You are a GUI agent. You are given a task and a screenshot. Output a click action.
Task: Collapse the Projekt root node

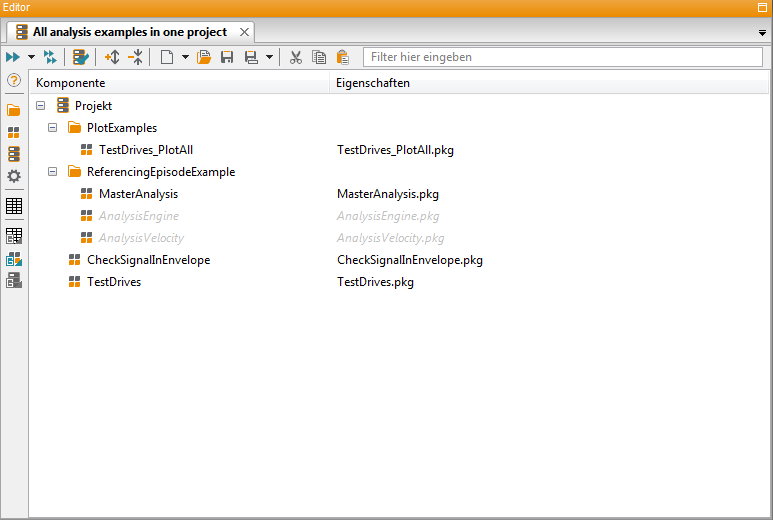click(x=41, y=105)
